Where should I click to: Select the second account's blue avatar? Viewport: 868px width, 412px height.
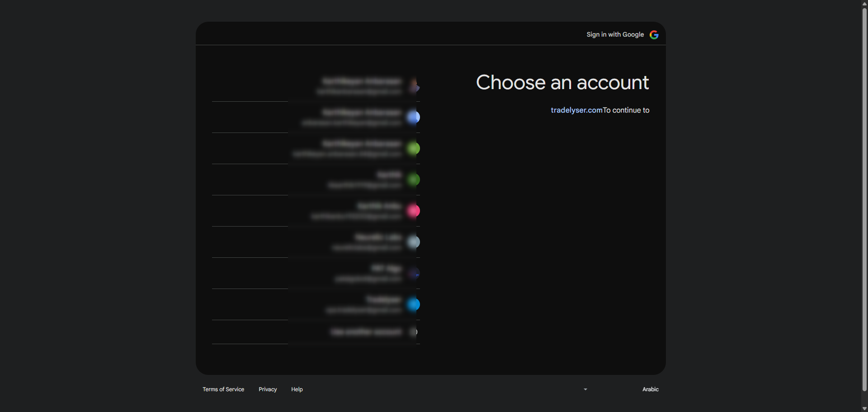pos(414,117)
